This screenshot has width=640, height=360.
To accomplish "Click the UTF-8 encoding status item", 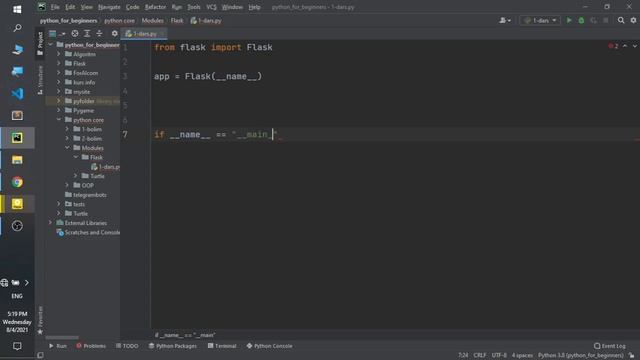I will pos(499,356).
